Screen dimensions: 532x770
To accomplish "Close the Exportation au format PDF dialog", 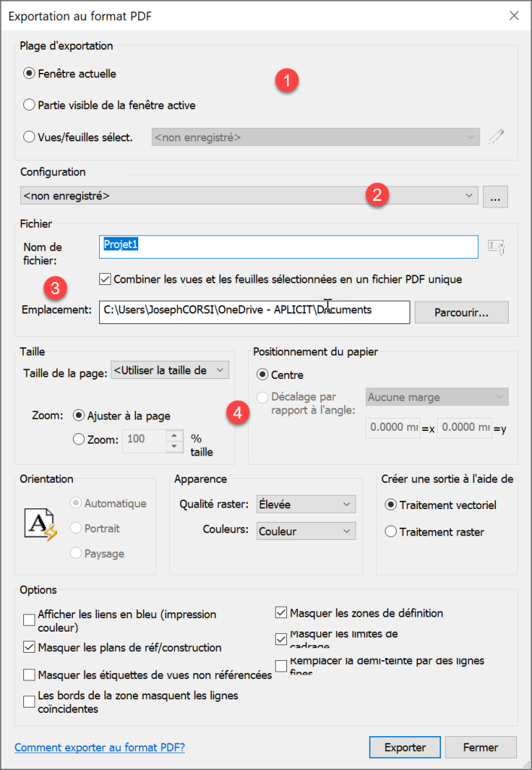I will [514, 15].
